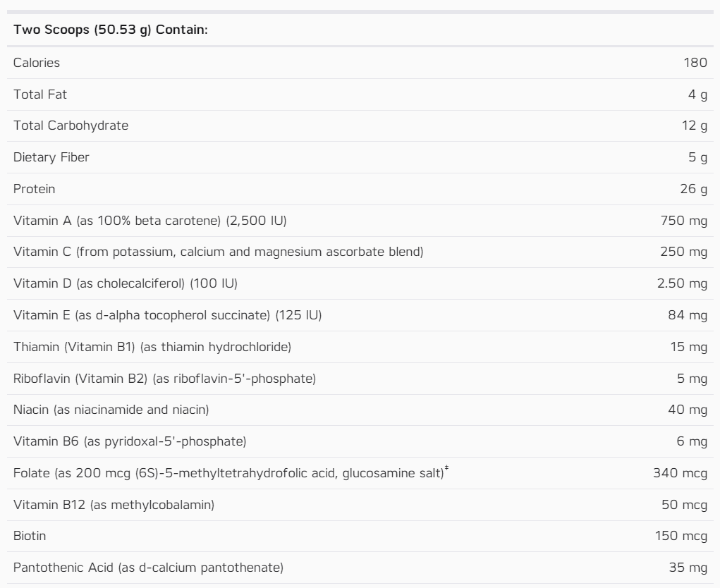The width and height of the screenshot is (720, 588).
Task: Select the Pantothenic Acid row
Action: coord(360,568)
